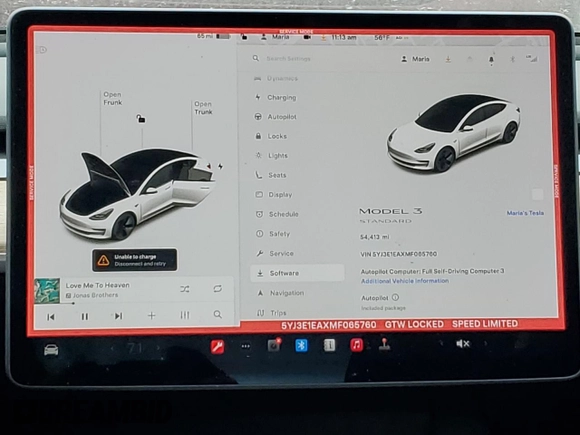Pause the current song
This screenshot has height=435, width=580.
pyautogui.click(x=85, y=317)
